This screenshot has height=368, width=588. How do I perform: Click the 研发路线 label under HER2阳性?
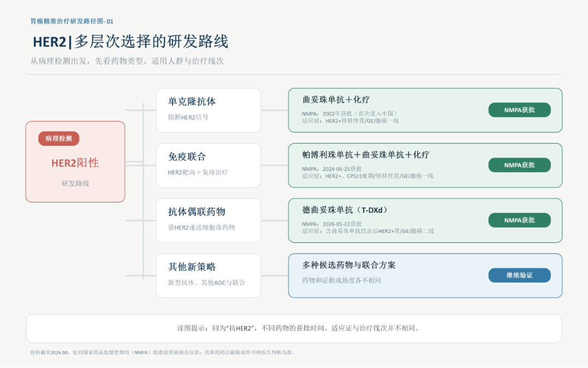coord(75,183)
